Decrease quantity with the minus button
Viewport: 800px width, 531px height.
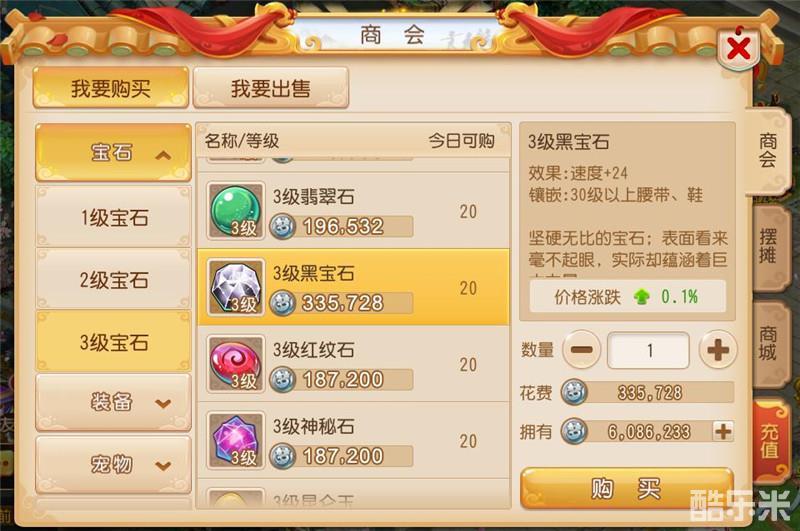582,350
